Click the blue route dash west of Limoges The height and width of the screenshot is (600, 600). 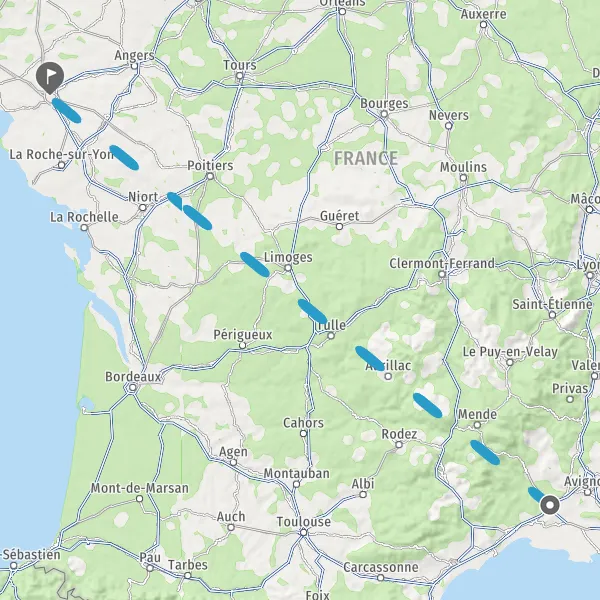[x=254, y=264]
